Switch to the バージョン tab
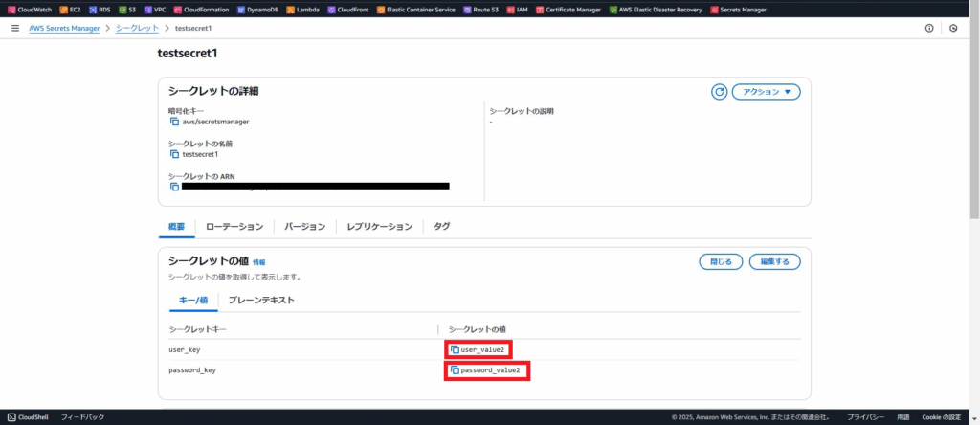Screen dimensions: 980x425 (305, 227)
